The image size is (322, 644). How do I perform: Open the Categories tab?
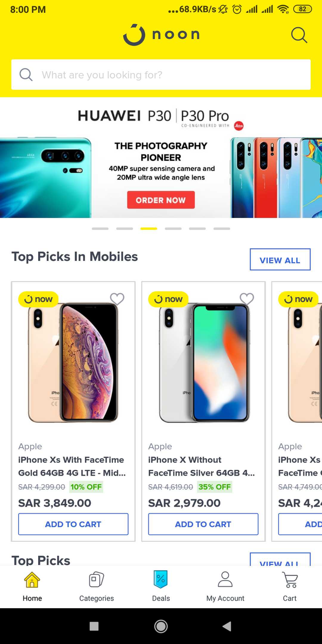(x=96, y=587)
